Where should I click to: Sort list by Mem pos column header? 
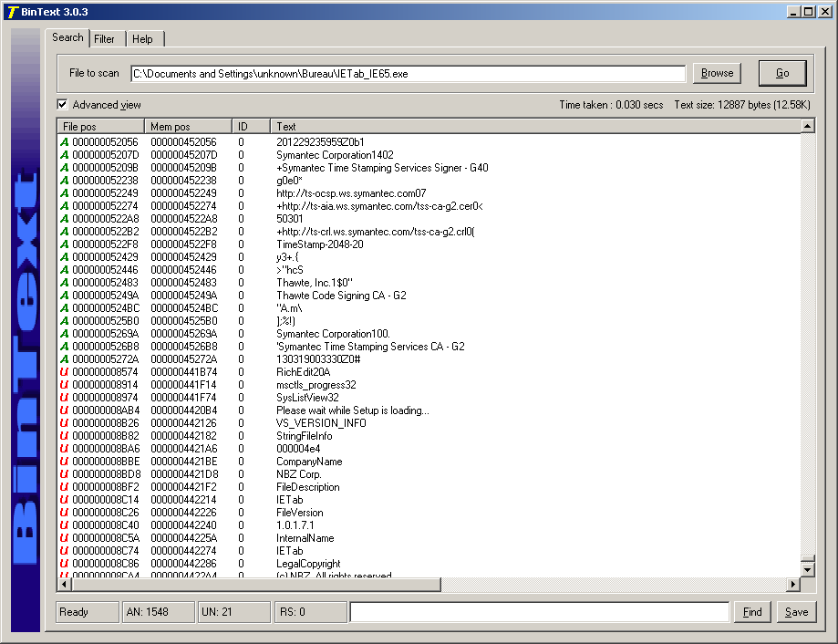(x=187, y=126)
